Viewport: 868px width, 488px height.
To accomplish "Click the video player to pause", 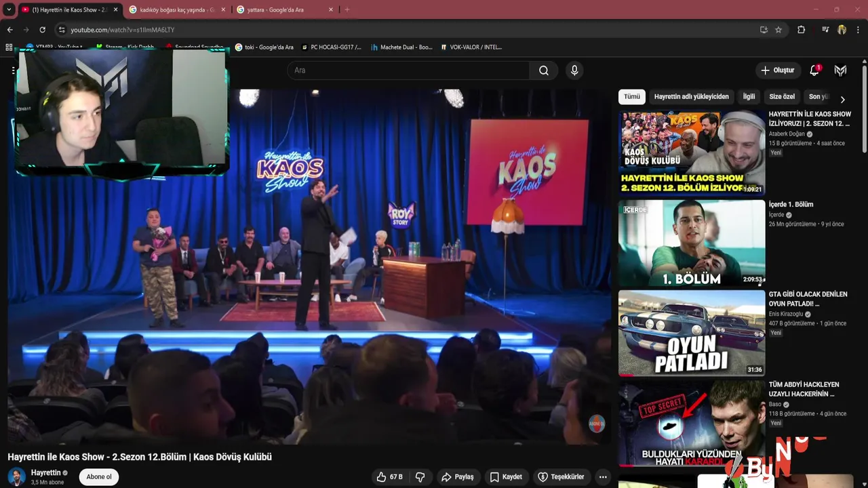I will coord(309,266).
